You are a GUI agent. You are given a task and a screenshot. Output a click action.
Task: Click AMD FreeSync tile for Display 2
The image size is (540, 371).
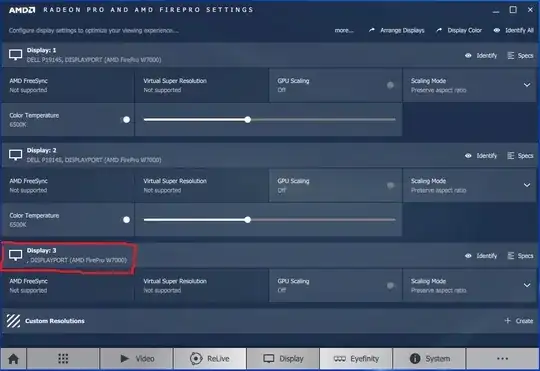pos(68,185)
